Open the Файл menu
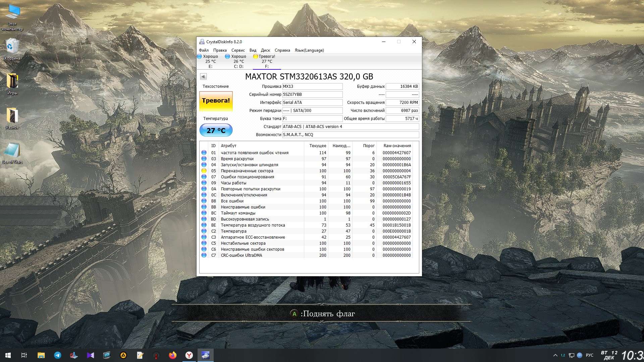 (x=204, y=50)
